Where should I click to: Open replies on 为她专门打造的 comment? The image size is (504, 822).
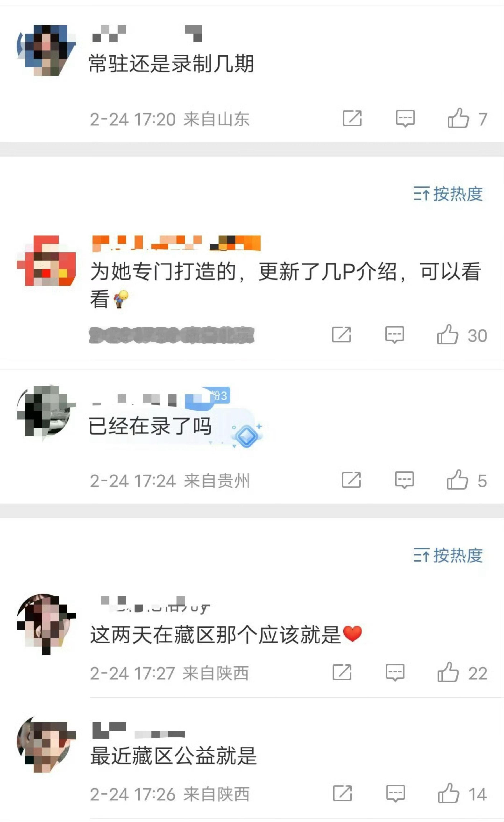tap(395, 335)
